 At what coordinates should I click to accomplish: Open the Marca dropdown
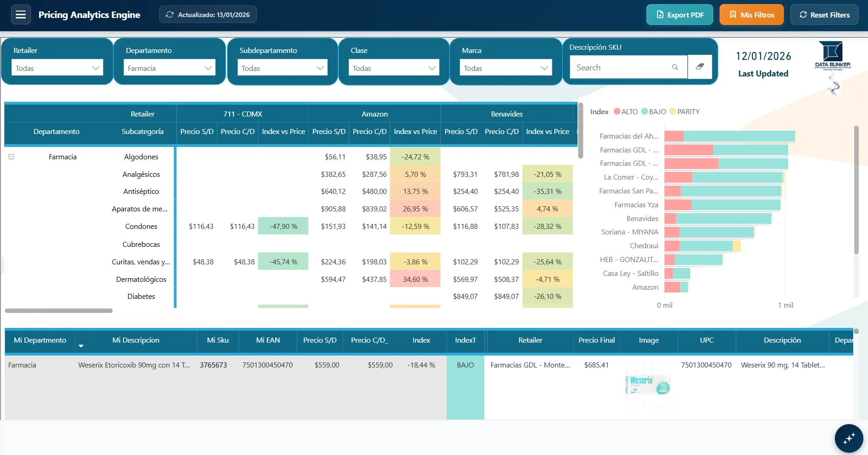[x=505, y=68]
